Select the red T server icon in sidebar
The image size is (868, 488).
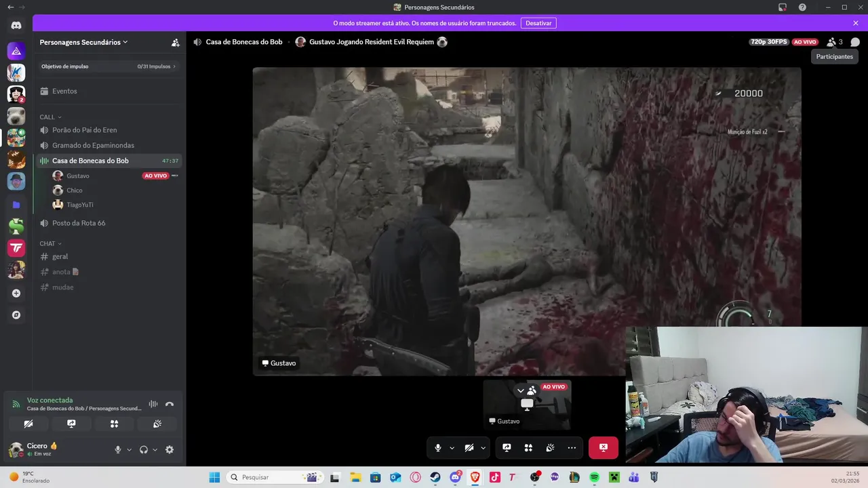[x=16, y=248]
